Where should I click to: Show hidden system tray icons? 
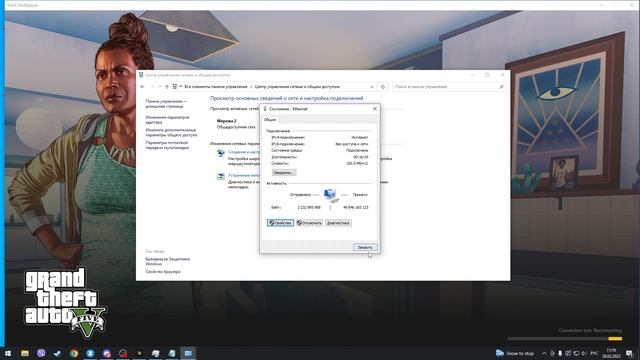coord(544,353)
